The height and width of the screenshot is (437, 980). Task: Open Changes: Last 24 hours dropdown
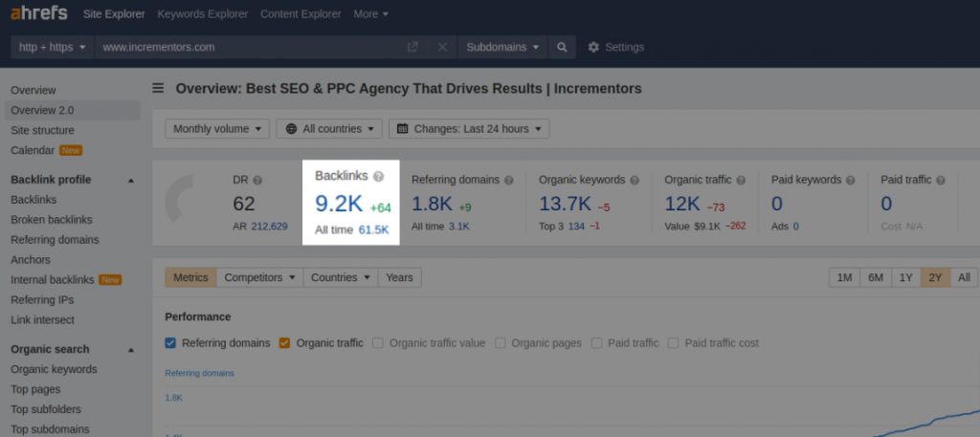(x=469, y=128)
